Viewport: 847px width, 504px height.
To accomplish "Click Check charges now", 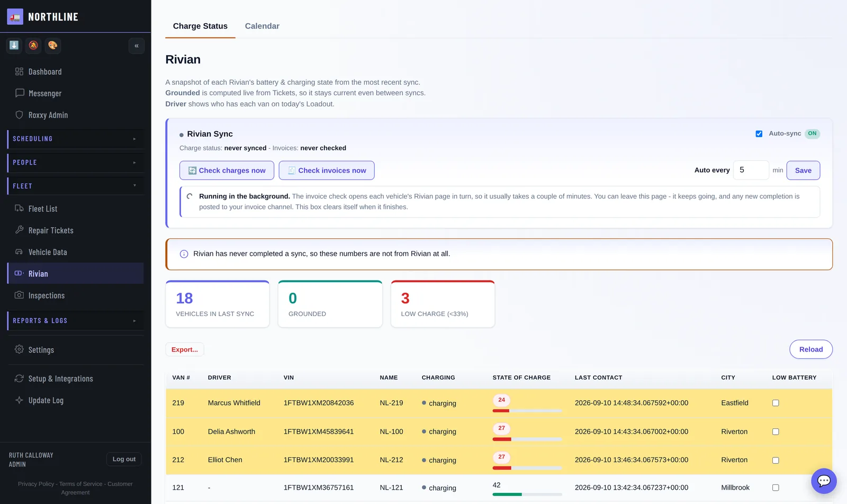I will [x=227, y=170].
